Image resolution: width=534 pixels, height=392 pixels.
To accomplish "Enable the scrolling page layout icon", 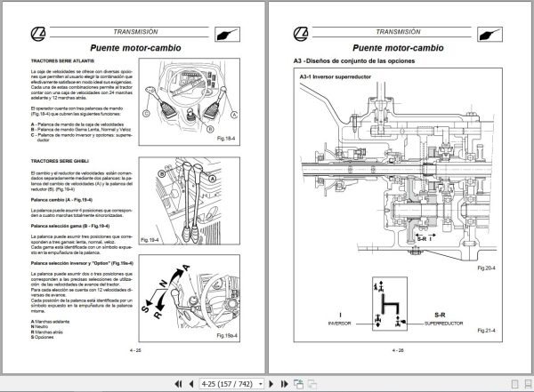I will point(528,384).
